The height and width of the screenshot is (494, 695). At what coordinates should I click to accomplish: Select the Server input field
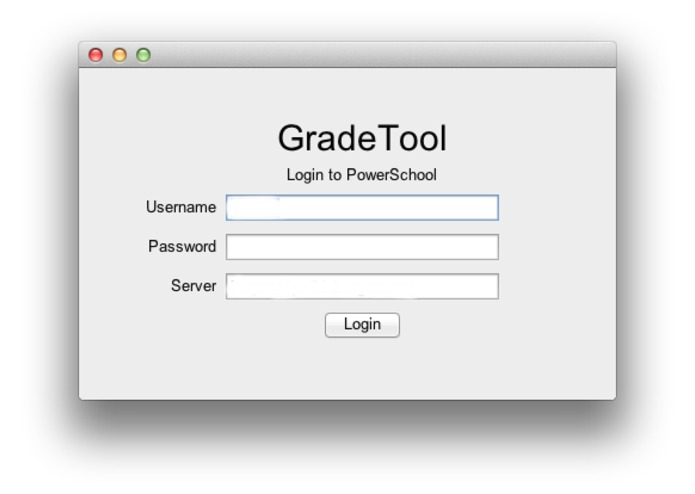coord(362,286)
